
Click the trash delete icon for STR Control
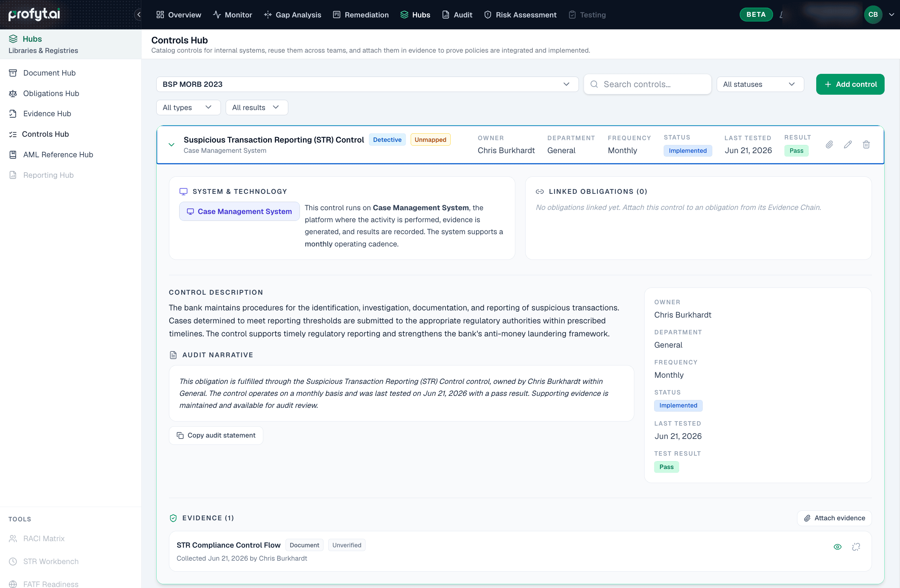tap(866, 145)
